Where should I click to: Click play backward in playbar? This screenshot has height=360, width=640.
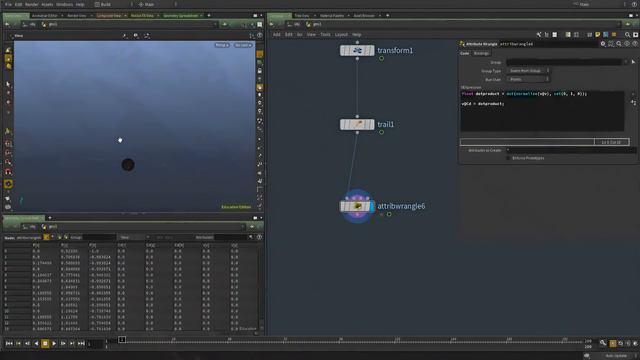coord(36,344)
